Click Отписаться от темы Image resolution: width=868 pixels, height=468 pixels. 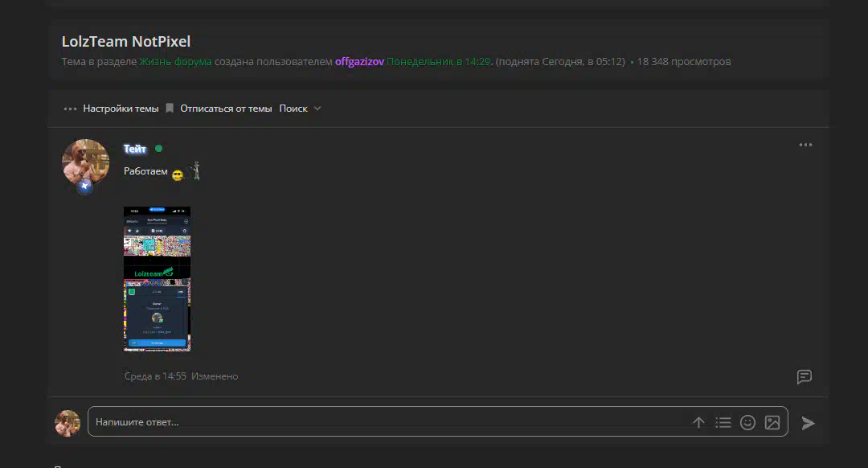226,109
